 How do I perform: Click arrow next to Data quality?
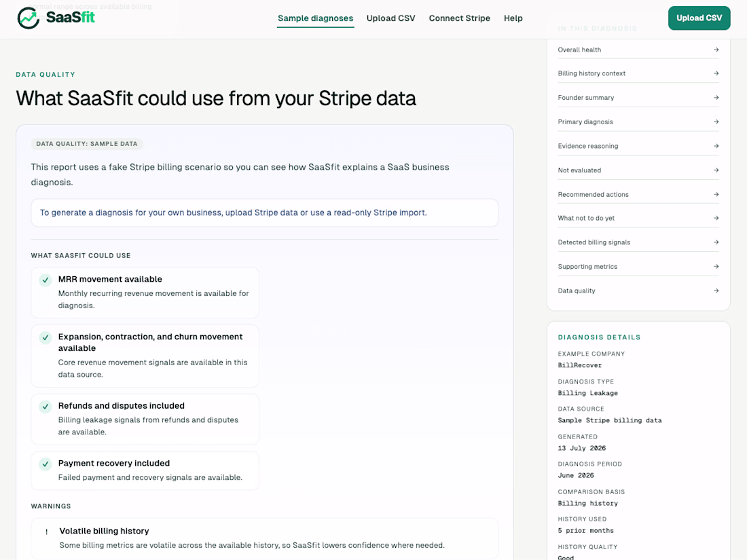pos(716,291)
